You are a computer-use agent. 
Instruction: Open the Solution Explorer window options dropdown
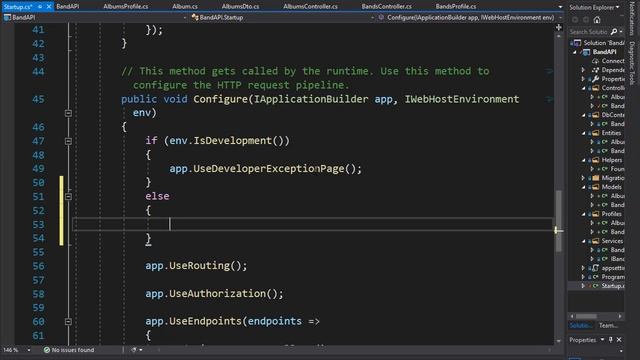click(617, 7)
